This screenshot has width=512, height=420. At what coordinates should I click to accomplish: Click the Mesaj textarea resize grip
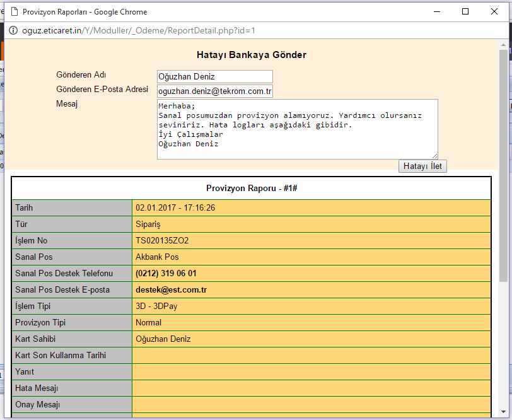[434, 156]
